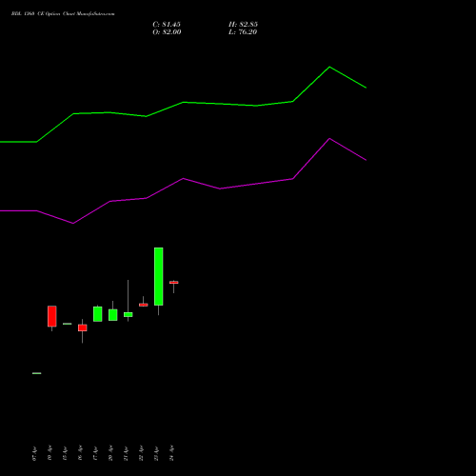Select the small red candlestick above 22 Apr
This screenshot has width=476, height=476.
tap(144, 305)
